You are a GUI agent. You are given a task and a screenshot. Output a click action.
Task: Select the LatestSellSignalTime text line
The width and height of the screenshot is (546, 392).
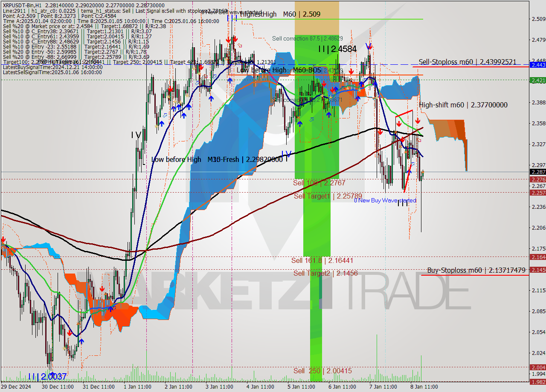tap(52, 72)
